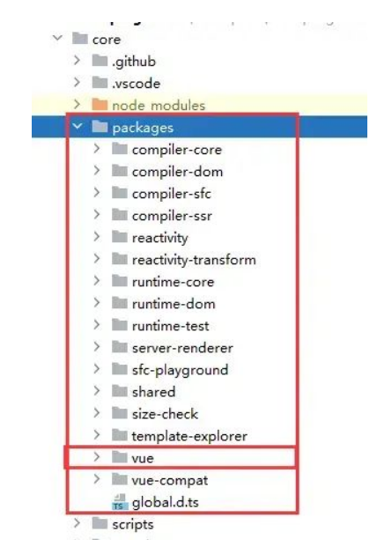Click the vue folder icon
Viewport: 392px width, 540px height.
click(120, 457)
